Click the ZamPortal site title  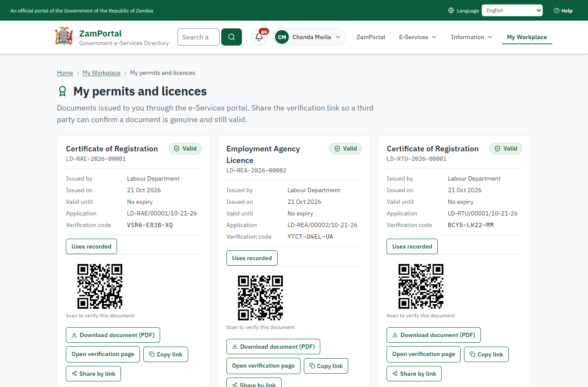pos(100,34)
